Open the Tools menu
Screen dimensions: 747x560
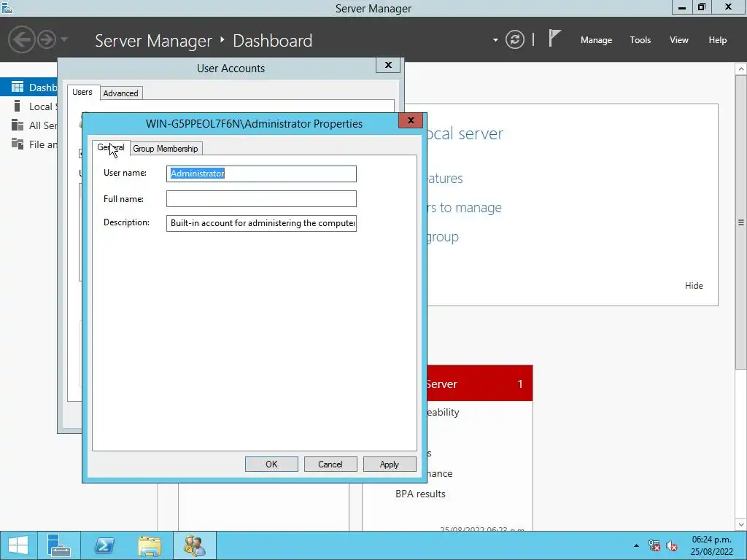[x=640, y=40]
